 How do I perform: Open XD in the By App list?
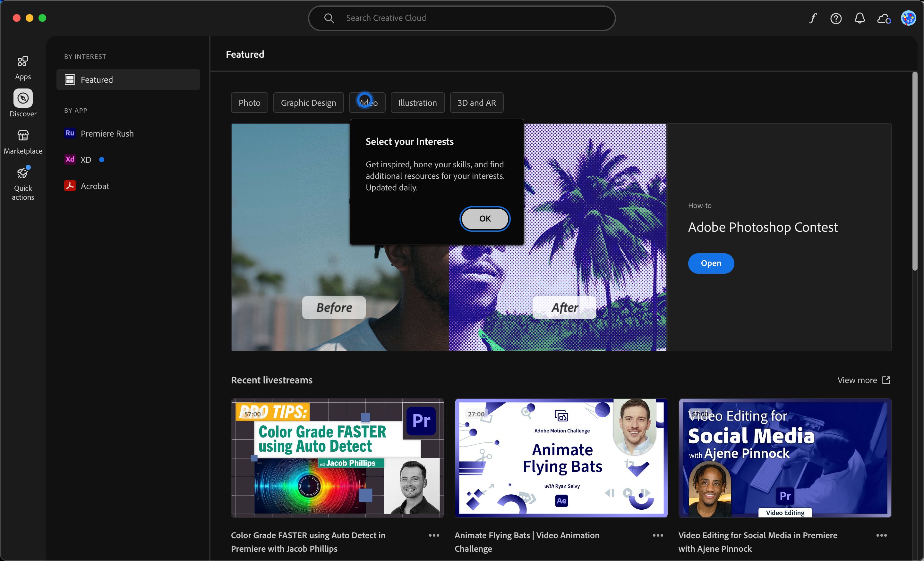click(128, 160)
